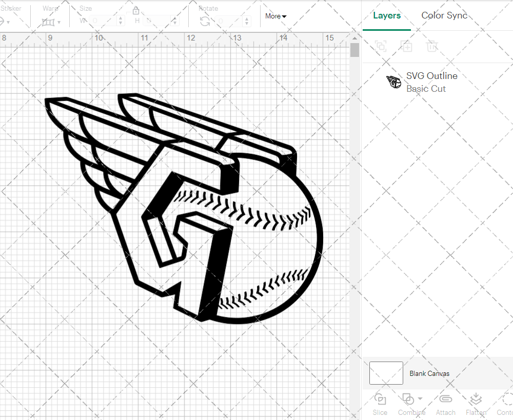Toggle the size lock proportions
The height and width of the screenshot is (420, 513).
tap(136, 10)
